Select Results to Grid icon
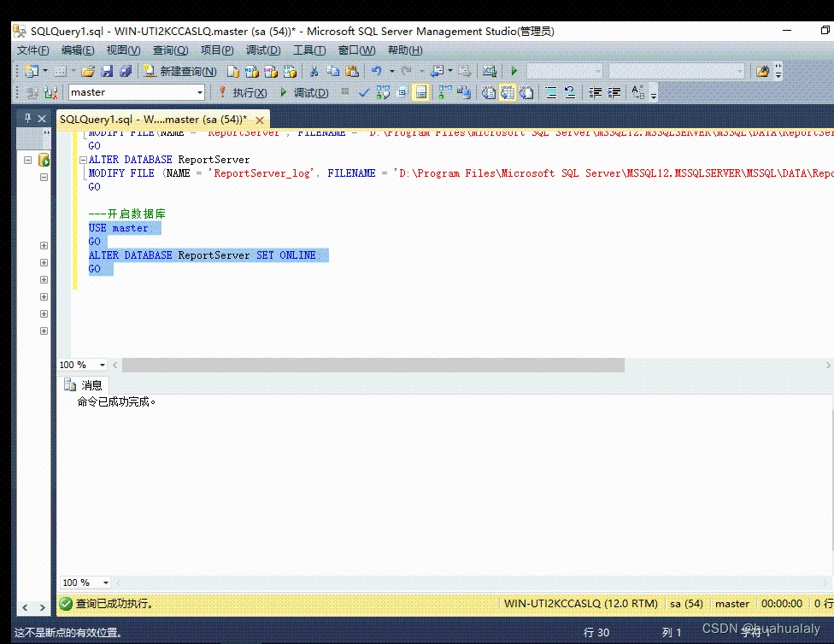 [x=508, y=92]
